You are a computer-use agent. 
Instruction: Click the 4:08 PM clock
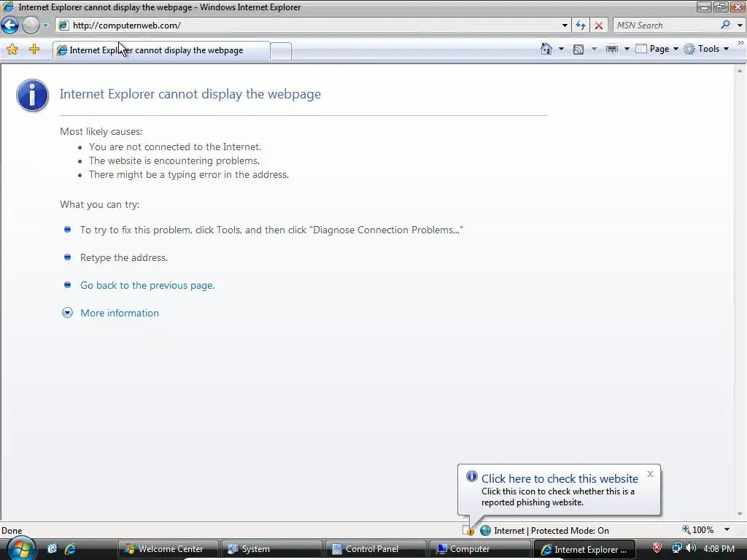click(x=719, y=548)
